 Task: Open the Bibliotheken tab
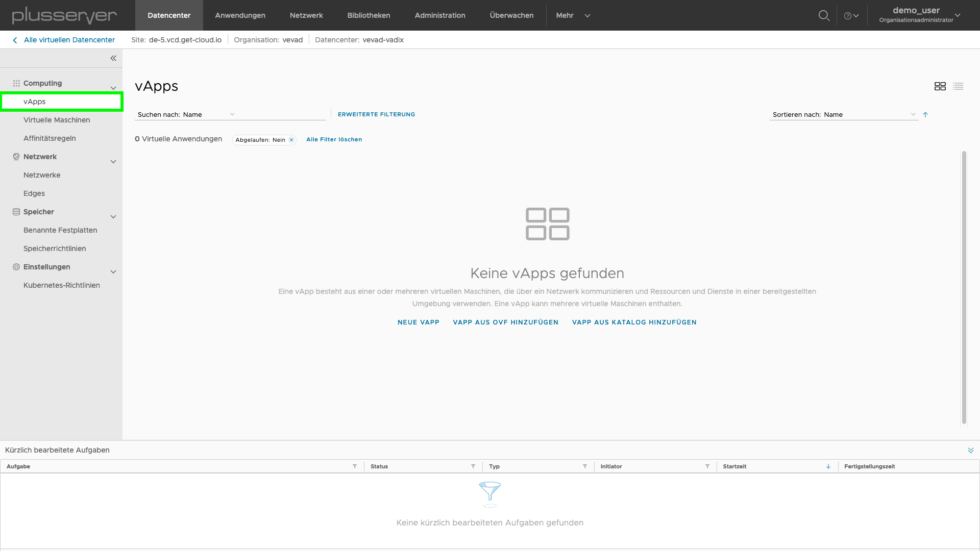coord(369,15)
